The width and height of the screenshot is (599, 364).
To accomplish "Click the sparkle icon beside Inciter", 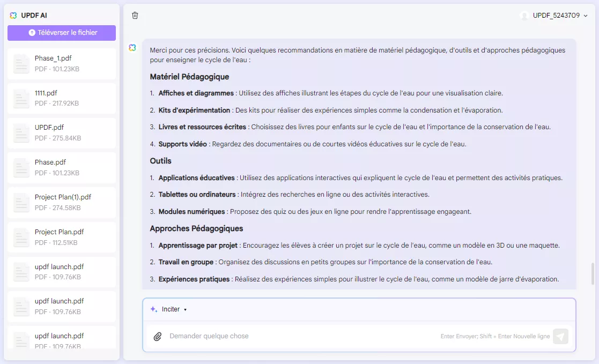I will 152,309.
